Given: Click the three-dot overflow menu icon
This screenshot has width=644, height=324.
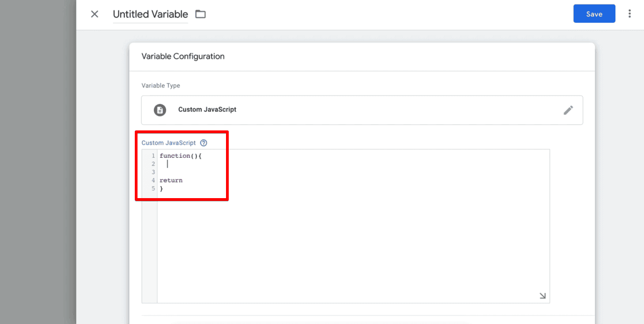Looking at the screenshot, I should click(x=629, y=14).
